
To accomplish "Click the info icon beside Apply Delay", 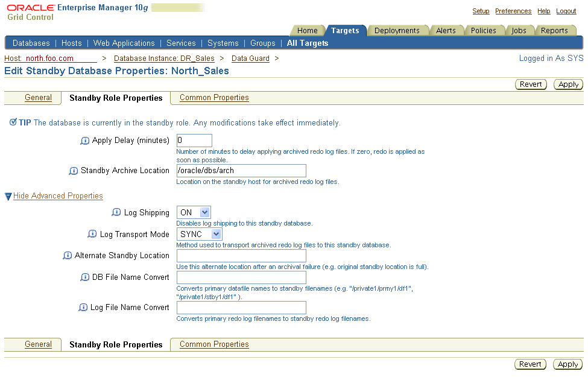I will [x=85, y=140].
